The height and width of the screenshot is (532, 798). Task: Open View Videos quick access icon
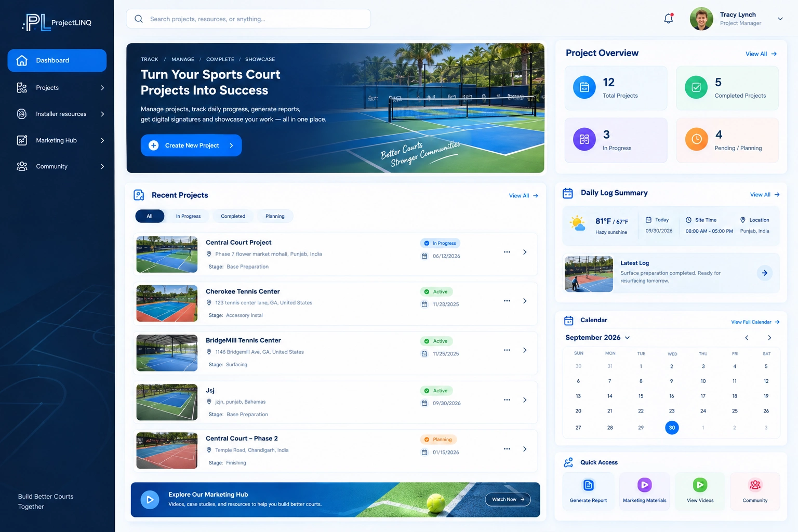pos(700,485)
